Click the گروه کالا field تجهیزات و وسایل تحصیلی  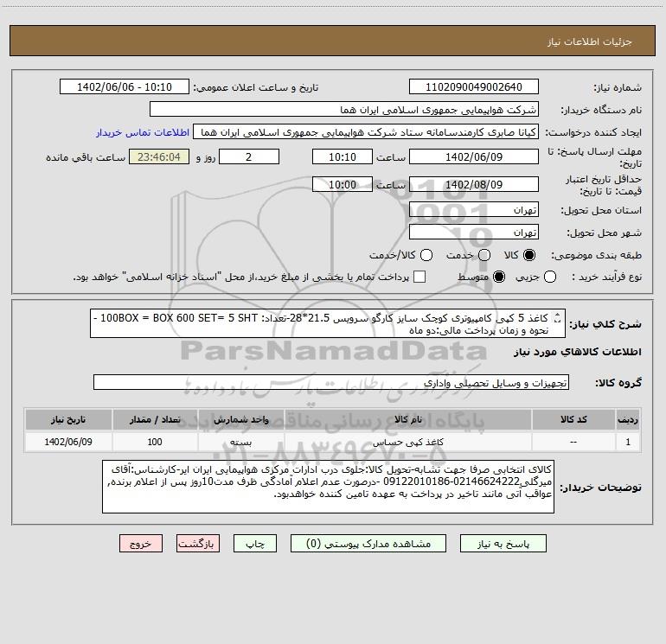[331, 382]
